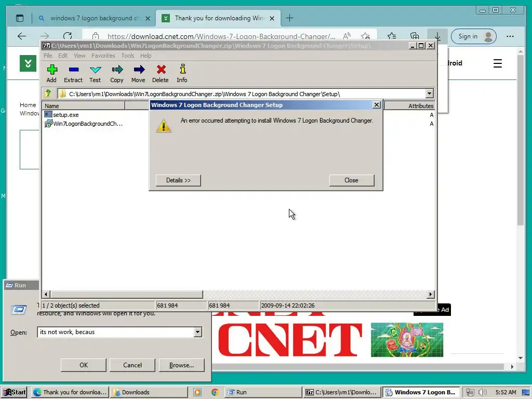Refresh the Edge page
This screenshot has height=399, width=532.
(68, 36)
